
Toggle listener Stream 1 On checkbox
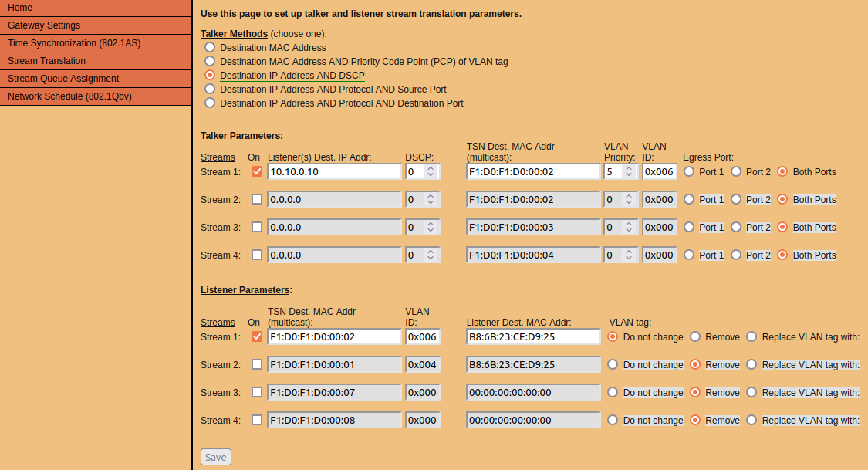tap(257, 336)
